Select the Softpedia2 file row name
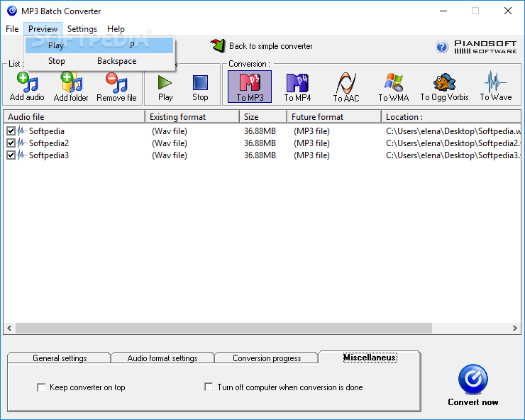Screen dimensions: 525x420 coord(49,143)
